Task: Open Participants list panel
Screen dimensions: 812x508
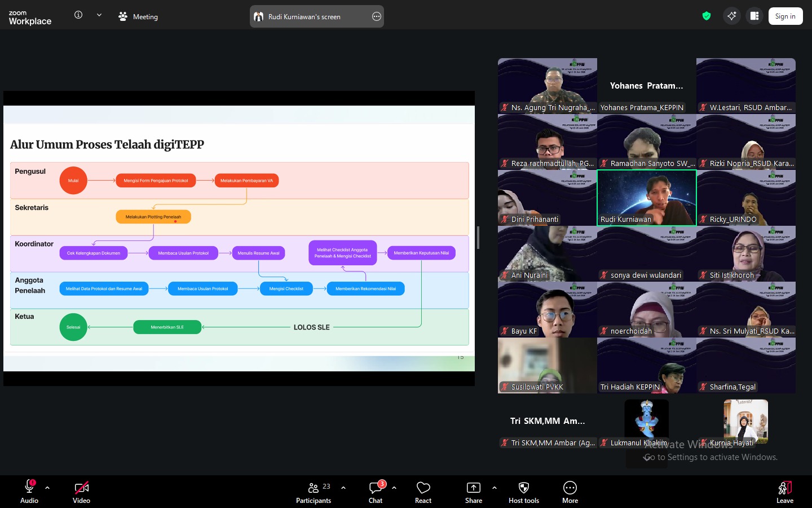Action: pos(314,492)
